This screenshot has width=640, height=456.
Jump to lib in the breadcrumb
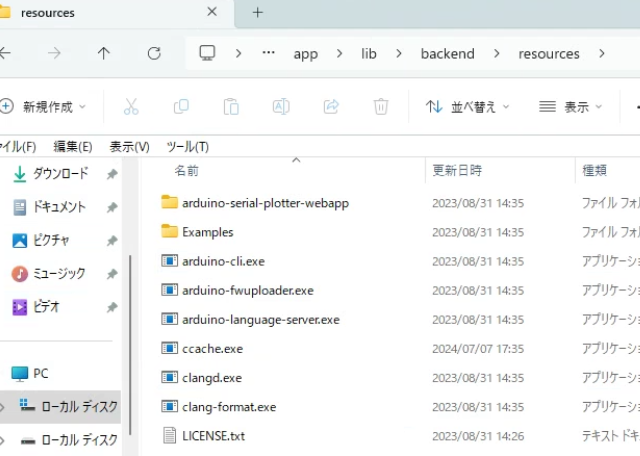[x=369, y=54]
